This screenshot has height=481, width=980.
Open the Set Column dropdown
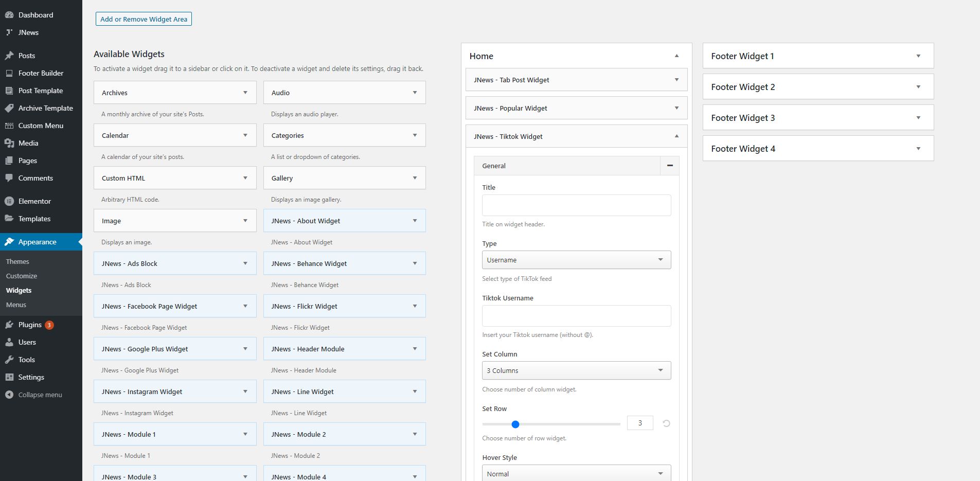(576, 370)
